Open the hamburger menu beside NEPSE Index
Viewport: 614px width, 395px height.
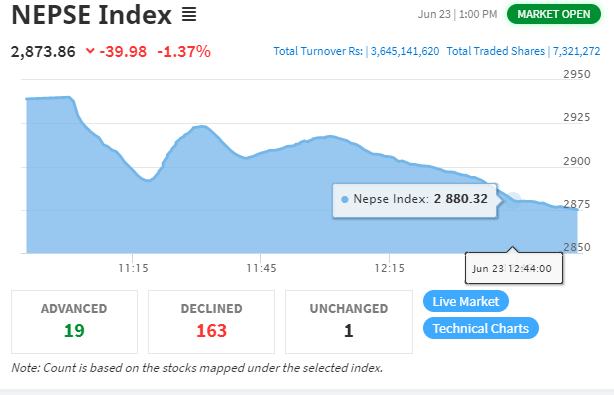tap(189, 15)
